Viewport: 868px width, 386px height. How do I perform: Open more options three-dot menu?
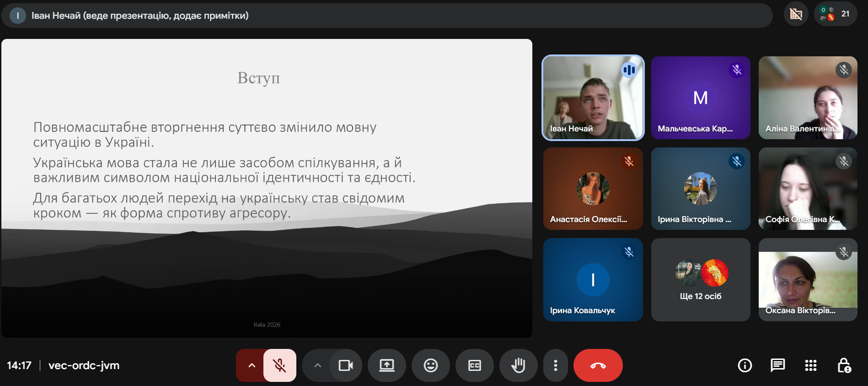[555, 365]
